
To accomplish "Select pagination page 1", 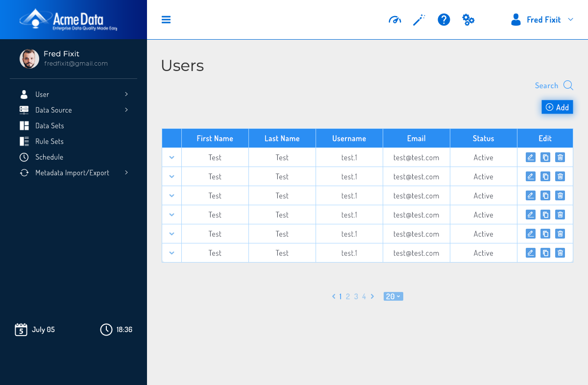I will (x=341, y=296).
